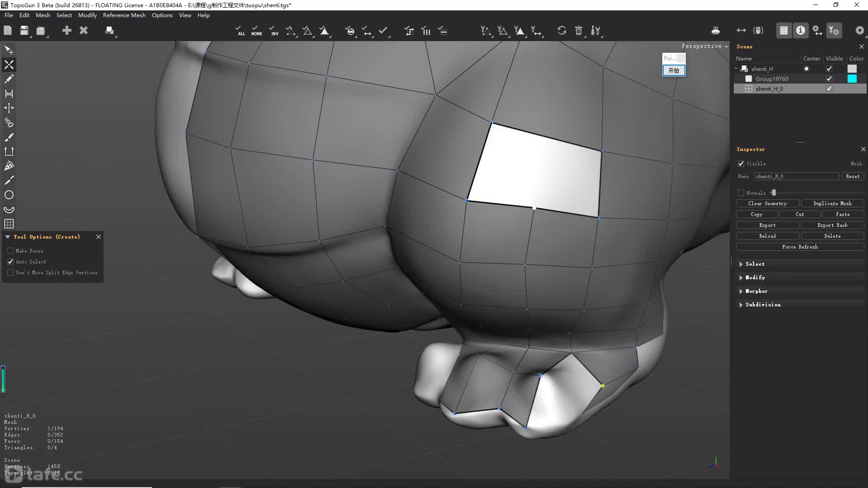Open the Reference Mesh menu
The width and height of the screenshot is (868, 488).
[x=124, y=15]
